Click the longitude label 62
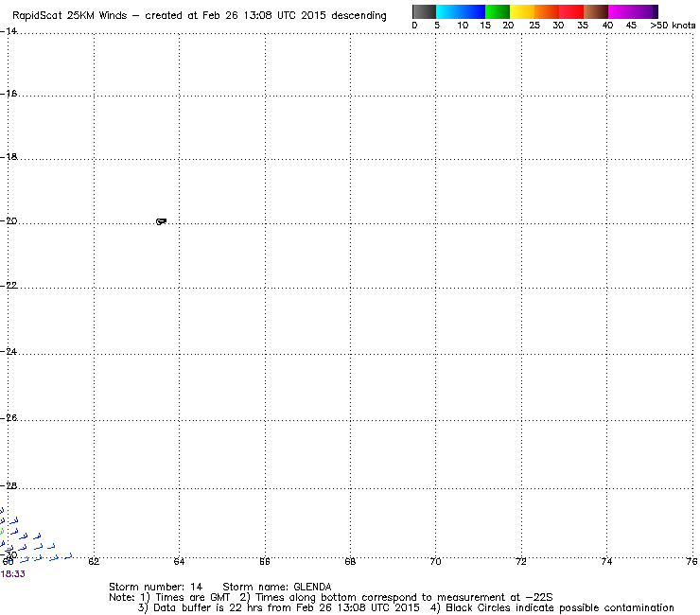This screenshot has height=615, width=700. pos(94,562)
